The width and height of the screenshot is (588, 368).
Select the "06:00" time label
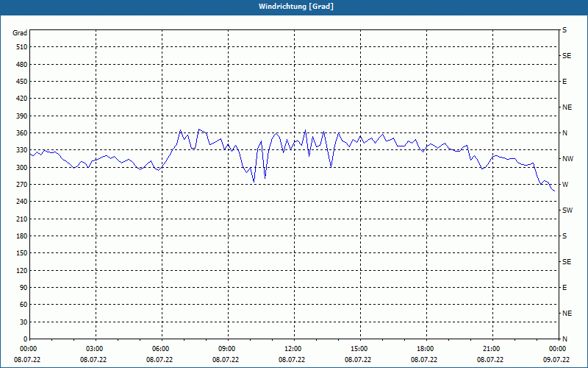(x=160, y=349)
